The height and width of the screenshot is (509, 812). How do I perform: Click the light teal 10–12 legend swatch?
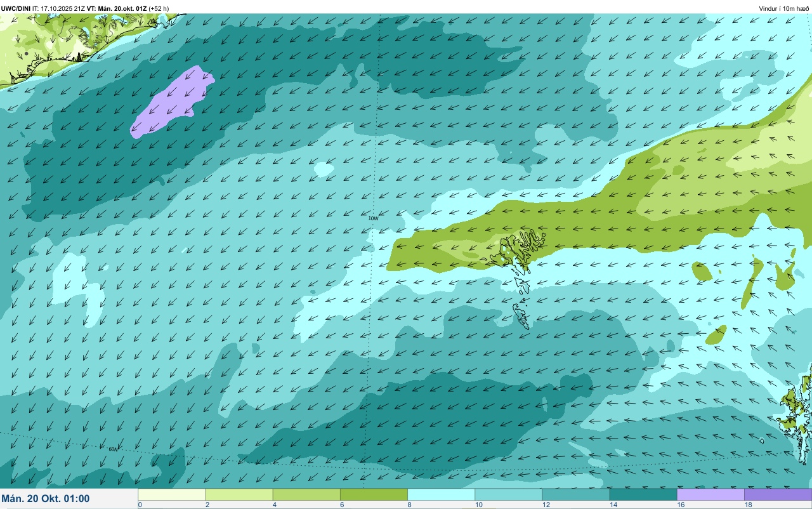click(x=508, y=494)
